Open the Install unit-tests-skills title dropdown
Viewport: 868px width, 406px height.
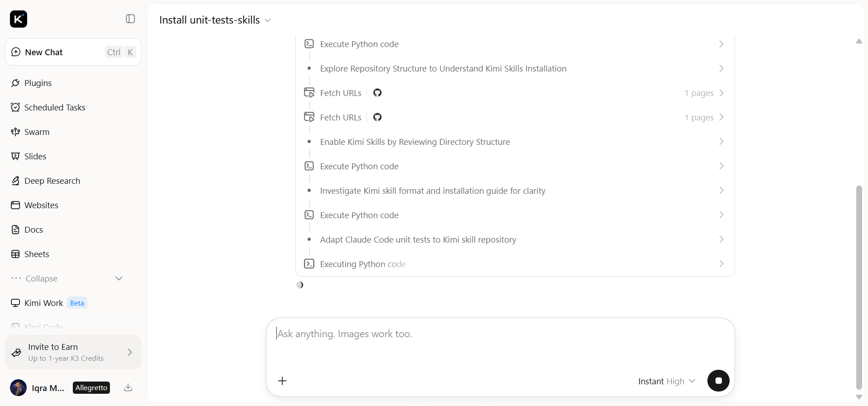click(215, 20)
